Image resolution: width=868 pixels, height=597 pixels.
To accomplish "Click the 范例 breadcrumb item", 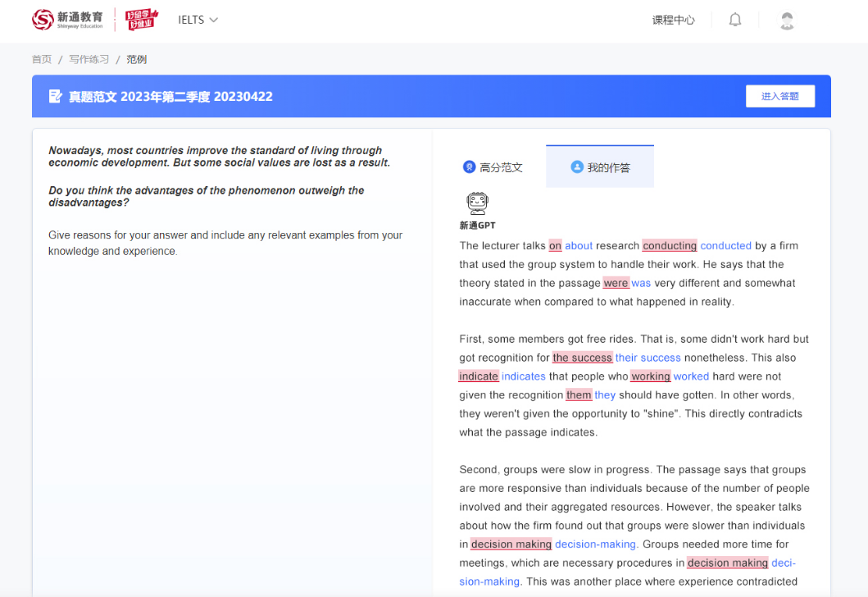I will (136, 59).
